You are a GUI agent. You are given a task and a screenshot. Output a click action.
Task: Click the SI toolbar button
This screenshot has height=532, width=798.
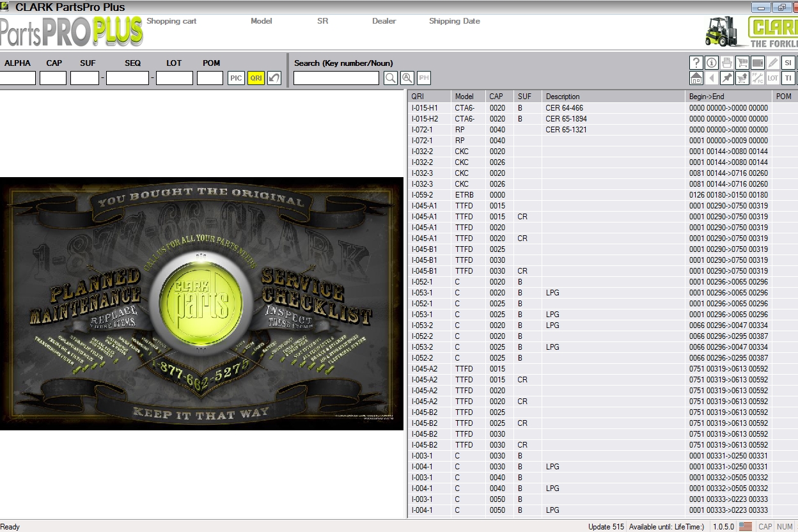pos(788,63)
